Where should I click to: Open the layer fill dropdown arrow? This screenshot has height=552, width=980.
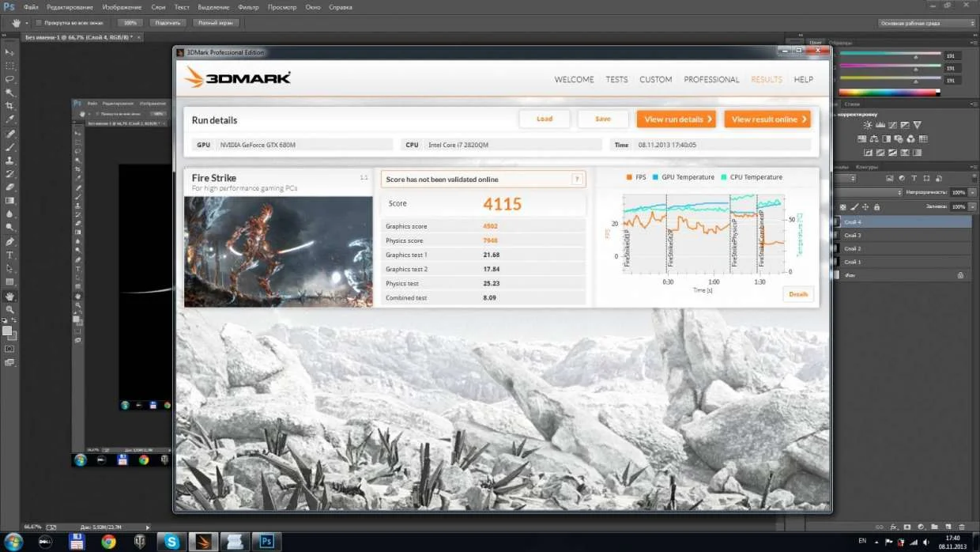click(x=971, y=206)
